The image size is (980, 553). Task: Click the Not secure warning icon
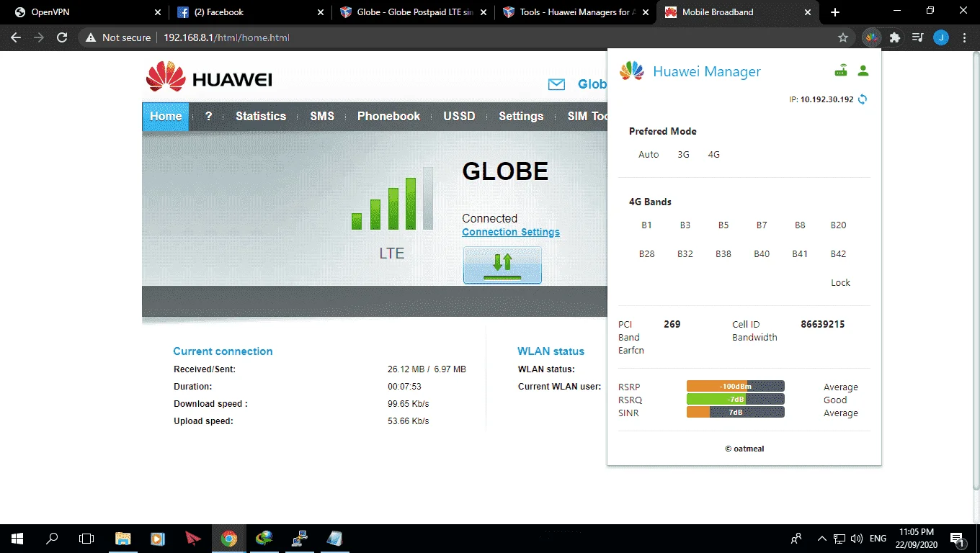[x=90, y=37]
